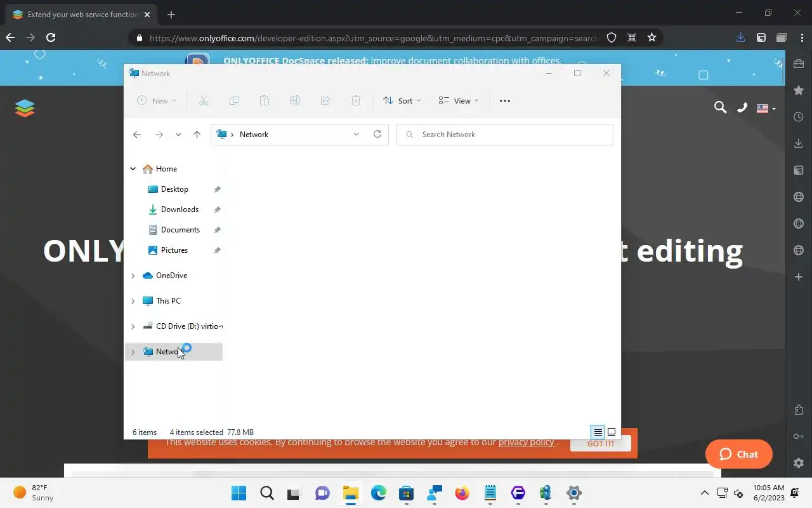Open address bar history dropdown in Explorer
The width and height of the screenshot is (812, 508).
[357, 134]
